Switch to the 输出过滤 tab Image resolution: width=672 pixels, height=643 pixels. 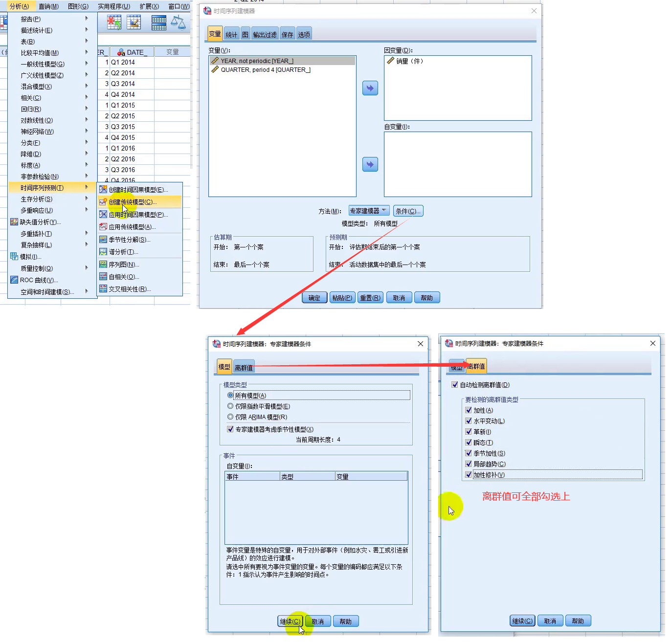(265, 34)
